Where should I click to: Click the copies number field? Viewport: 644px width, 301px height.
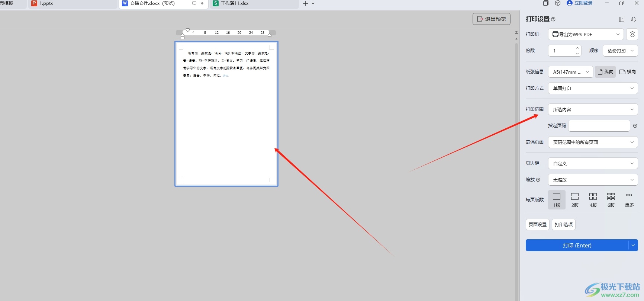tap(561, 51)
